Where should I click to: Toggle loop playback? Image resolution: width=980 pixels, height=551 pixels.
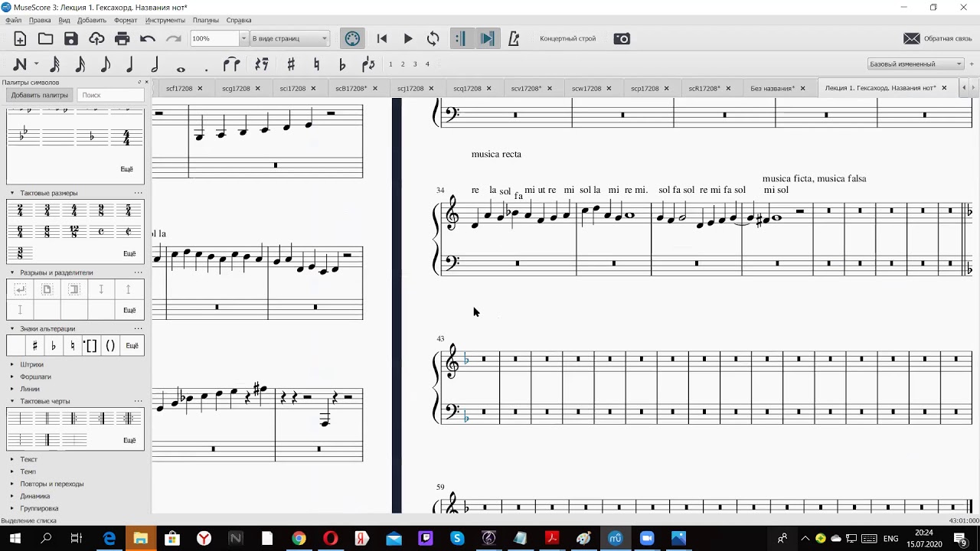433,38
